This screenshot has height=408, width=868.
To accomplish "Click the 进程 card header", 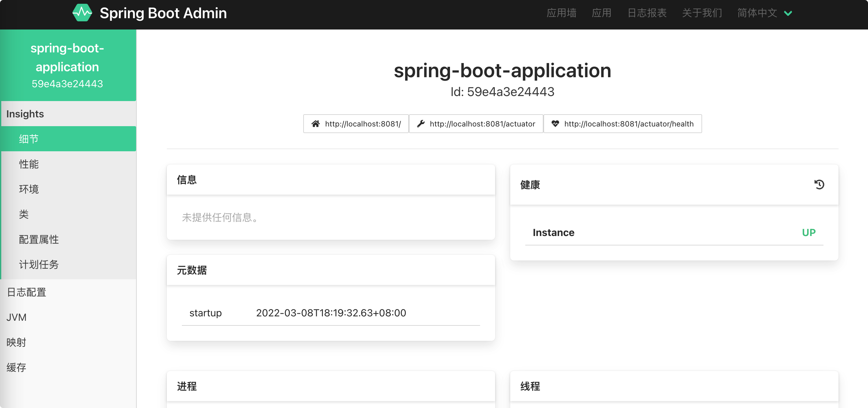I will (x=331, y=386).
